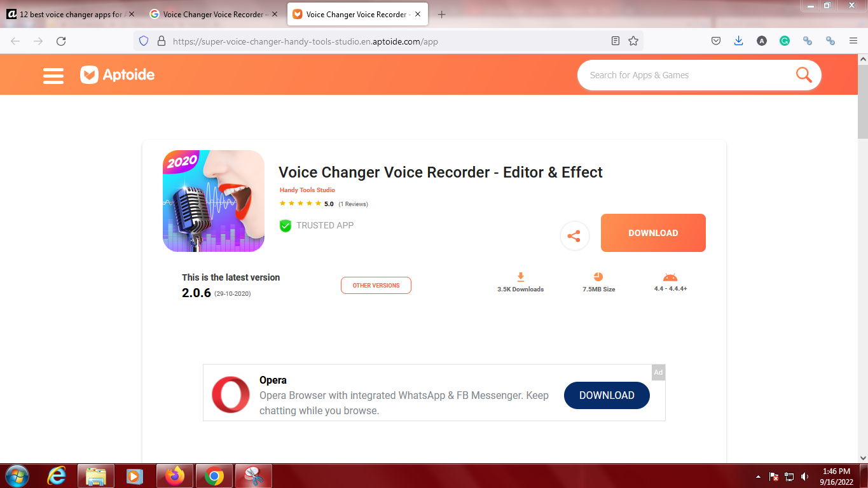Open the Aptoide hamburger menu
Viewport: 868px width, 488px height.
[x=53, y=75]
